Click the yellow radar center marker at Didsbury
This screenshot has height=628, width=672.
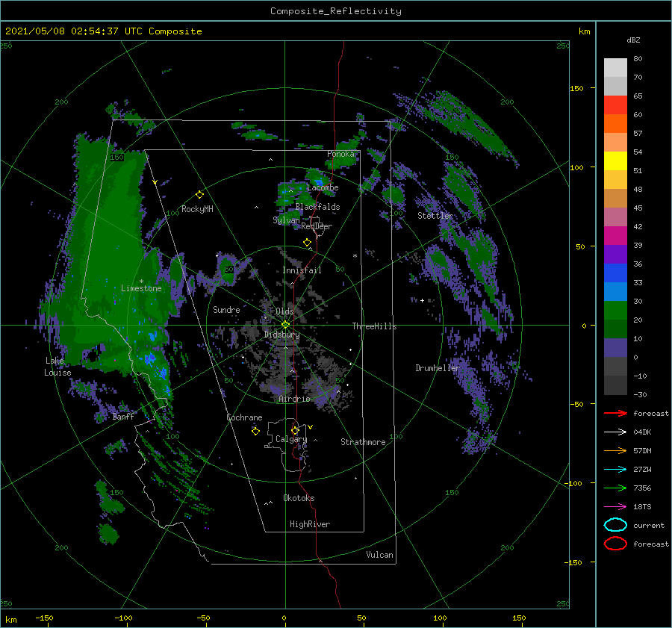285,325
